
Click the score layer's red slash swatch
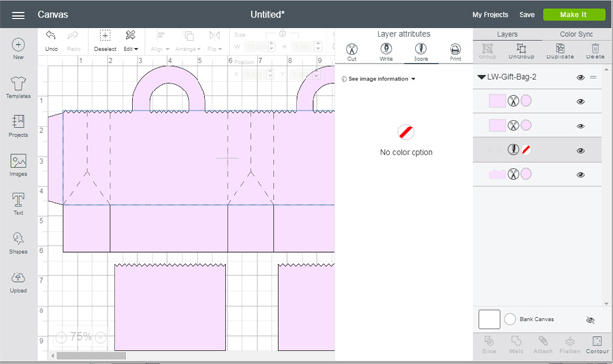[x=525, y=150]
